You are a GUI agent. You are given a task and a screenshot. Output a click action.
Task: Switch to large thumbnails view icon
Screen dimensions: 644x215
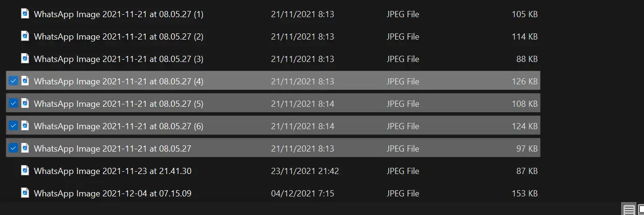click(x=641, y=210)
